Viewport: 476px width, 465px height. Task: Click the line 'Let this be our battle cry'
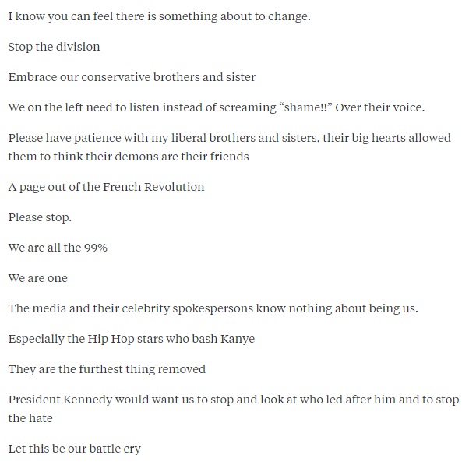pyautogui.click(x=74, y=449)
